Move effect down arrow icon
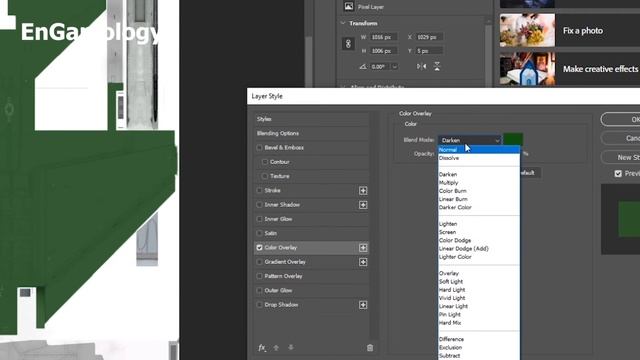 [x=291, y=348]
